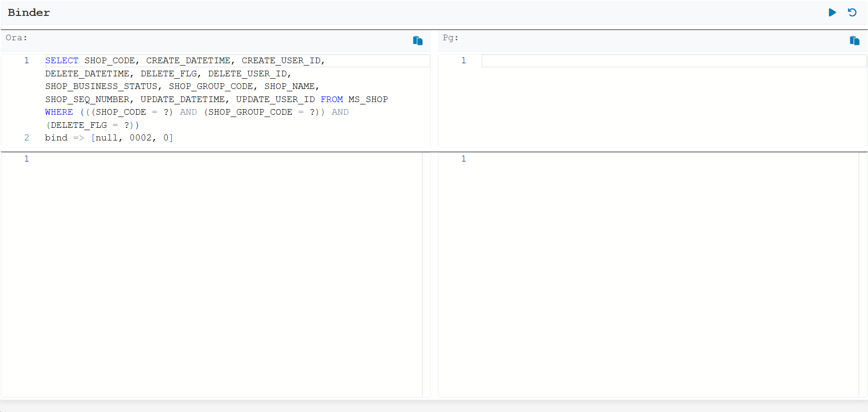Place cursor on the FROM keyword
This screenshot has width=868, height=412.
[x=332, y=99]
